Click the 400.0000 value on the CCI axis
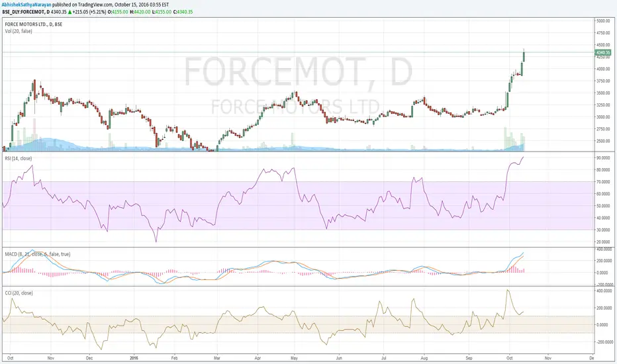This screenshot has width=617, height=364. point(604,291)
